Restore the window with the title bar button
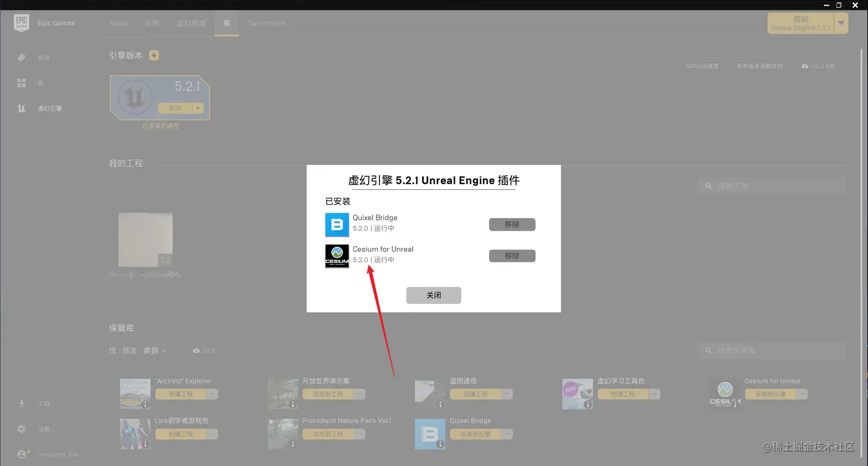 pyautogui.click(x=839, y=5)
